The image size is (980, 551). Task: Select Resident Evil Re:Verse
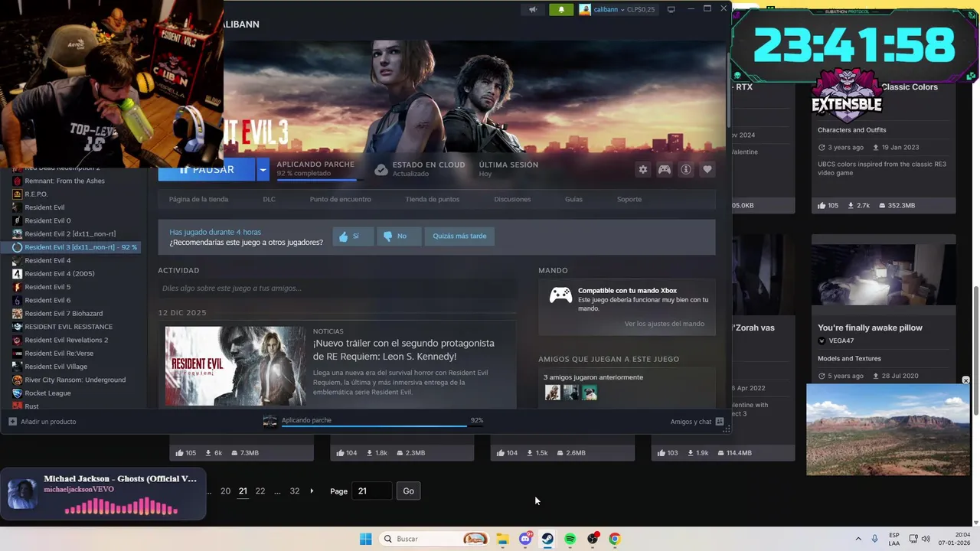tap(59, 354)
